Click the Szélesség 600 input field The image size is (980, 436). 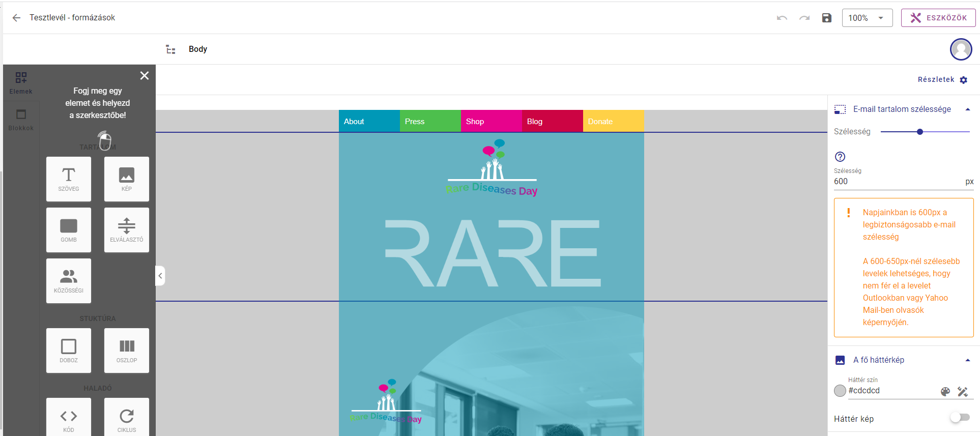click(904, 182)
